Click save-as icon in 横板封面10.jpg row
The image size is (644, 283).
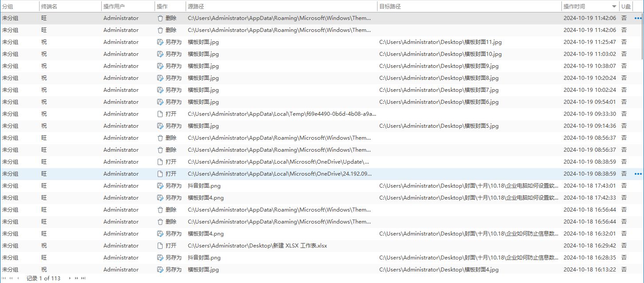[x=160, y=54]
